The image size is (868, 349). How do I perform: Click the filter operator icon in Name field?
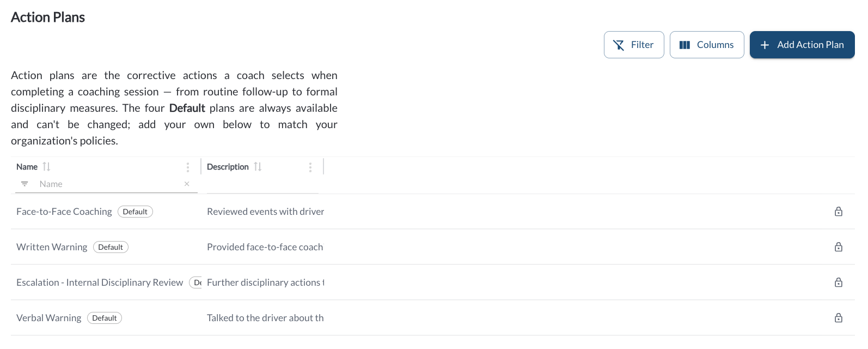click(25, 184)
